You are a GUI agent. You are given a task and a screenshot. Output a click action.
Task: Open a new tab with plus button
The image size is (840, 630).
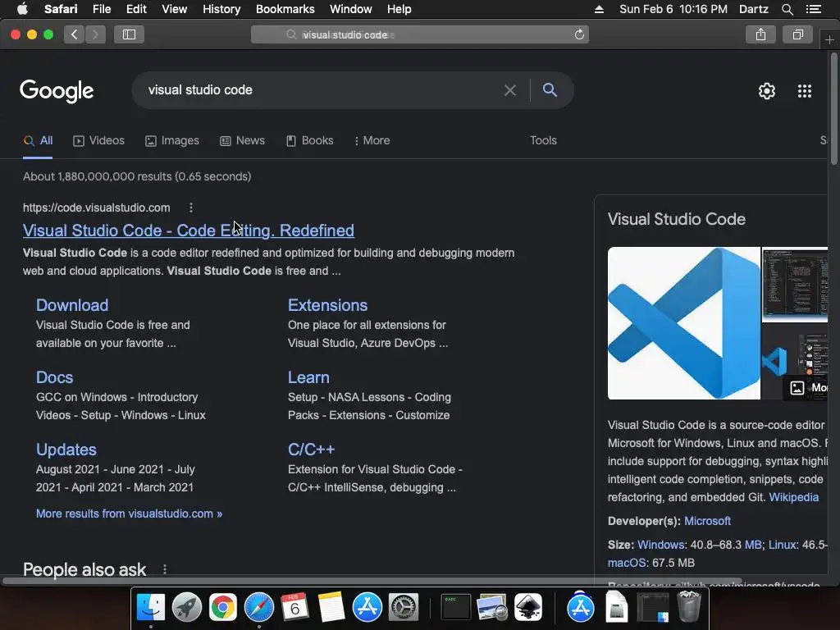pos(829,40)
